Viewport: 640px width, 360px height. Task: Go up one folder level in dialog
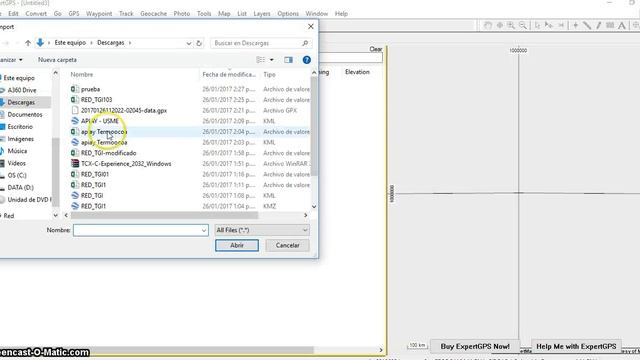(28, 42)
